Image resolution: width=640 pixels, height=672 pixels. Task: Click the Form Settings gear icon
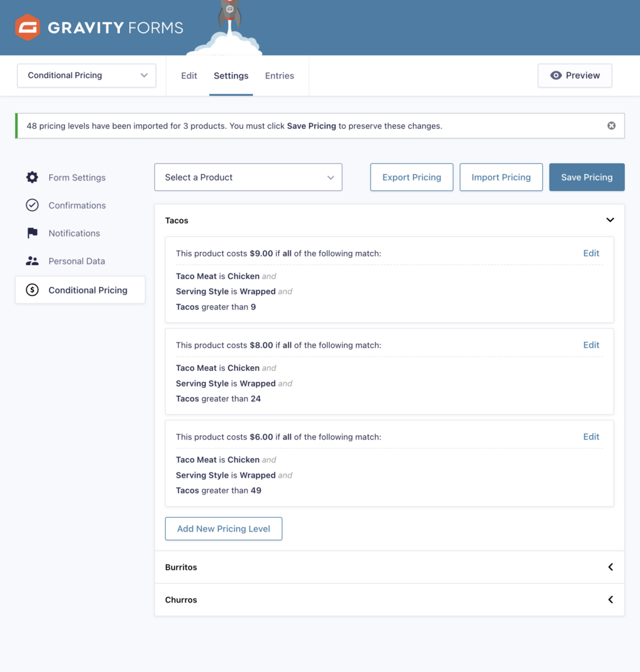click(32, 177)
